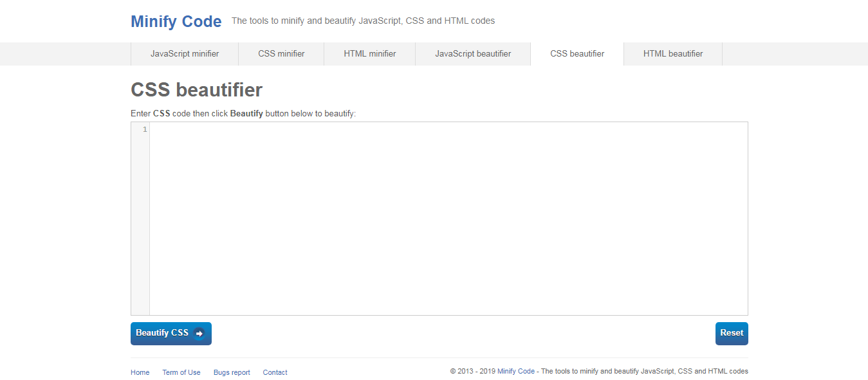
Task: Click the tagline text beside Minify Code
Action: click(362, 20)
